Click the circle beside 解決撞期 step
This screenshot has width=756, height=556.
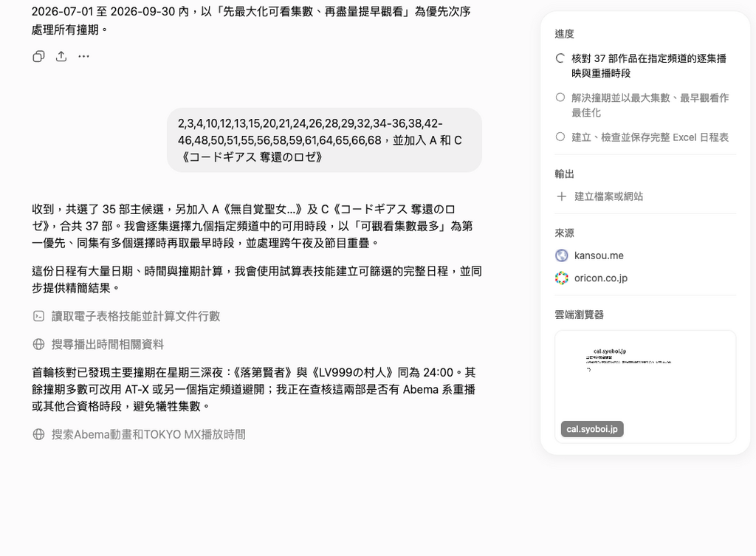tap(560, 97)
